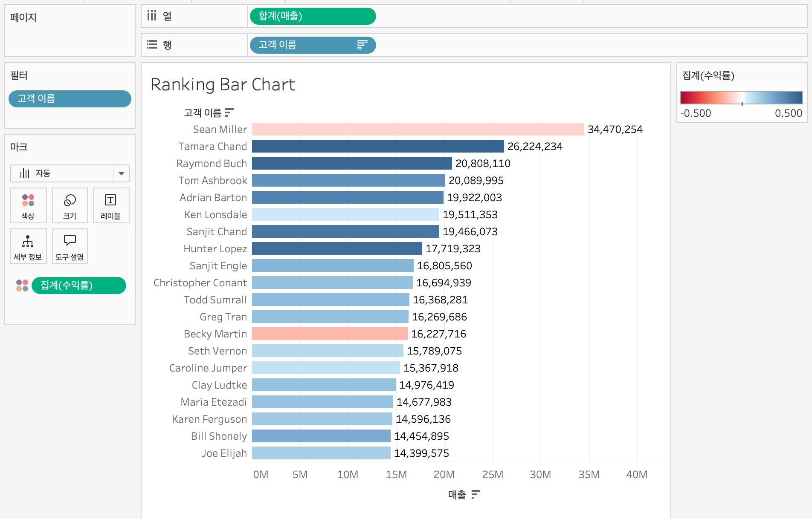
Task: Select the 고객 이름 filter pill
Action: 70,99
